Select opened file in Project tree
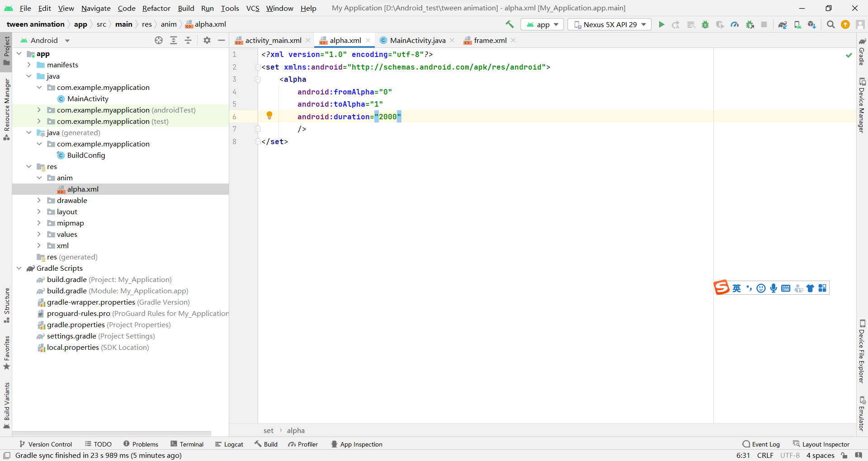The width and height of the screenshot is (868, 461). click(159, 40)
